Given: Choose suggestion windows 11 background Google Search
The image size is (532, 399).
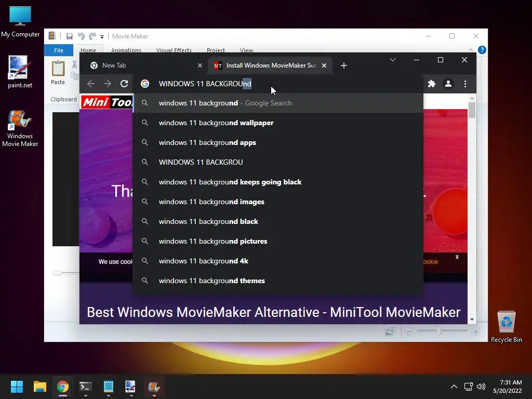Looking at the screenshot, I should pyautogui.click(x=278, y=103).
